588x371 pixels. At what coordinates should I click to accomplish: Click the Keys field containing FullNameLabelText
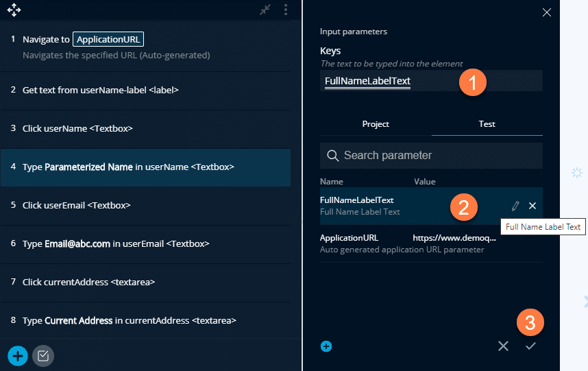tap(431, 81)
